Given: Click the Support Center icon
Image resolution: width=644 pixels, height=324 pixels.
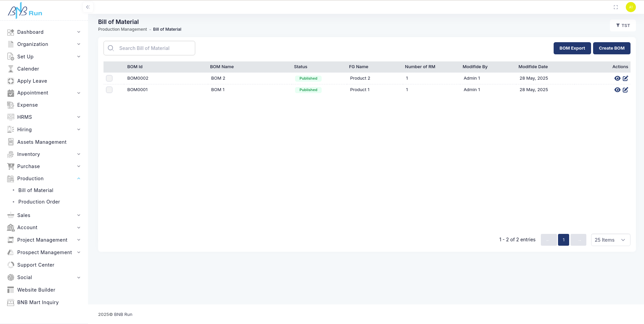Looking at the screenshot, I should [x=11, y=265].
